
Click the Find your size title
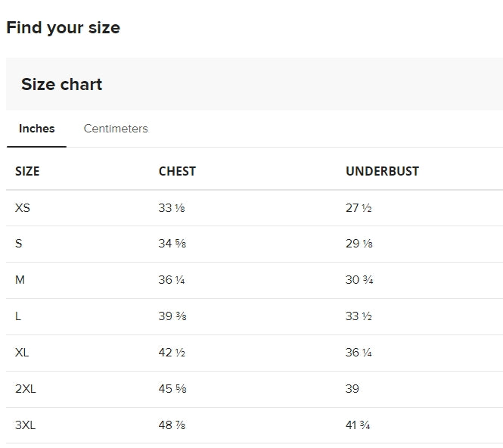coord(64,27)
